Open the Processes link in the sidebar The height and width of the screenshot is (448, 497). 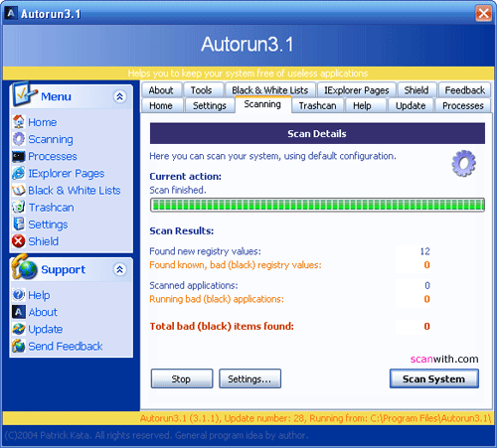pos(53,156)
